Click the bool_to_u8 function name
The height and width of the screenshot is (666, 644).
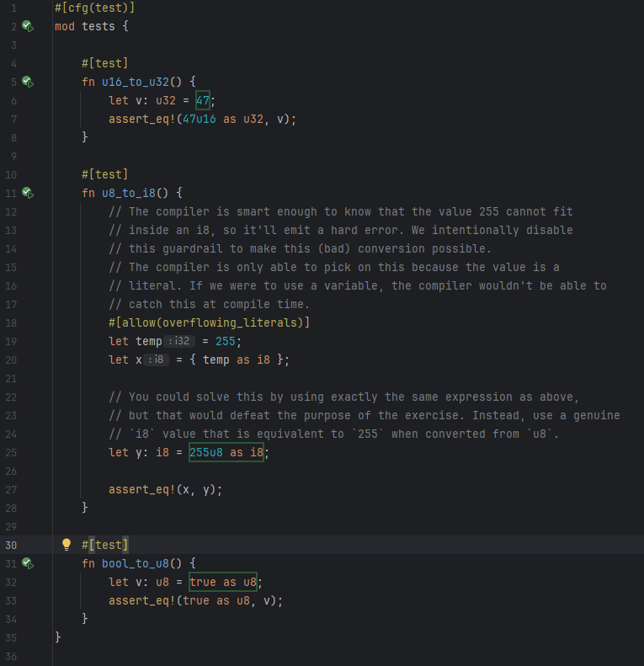pos(135,563)
